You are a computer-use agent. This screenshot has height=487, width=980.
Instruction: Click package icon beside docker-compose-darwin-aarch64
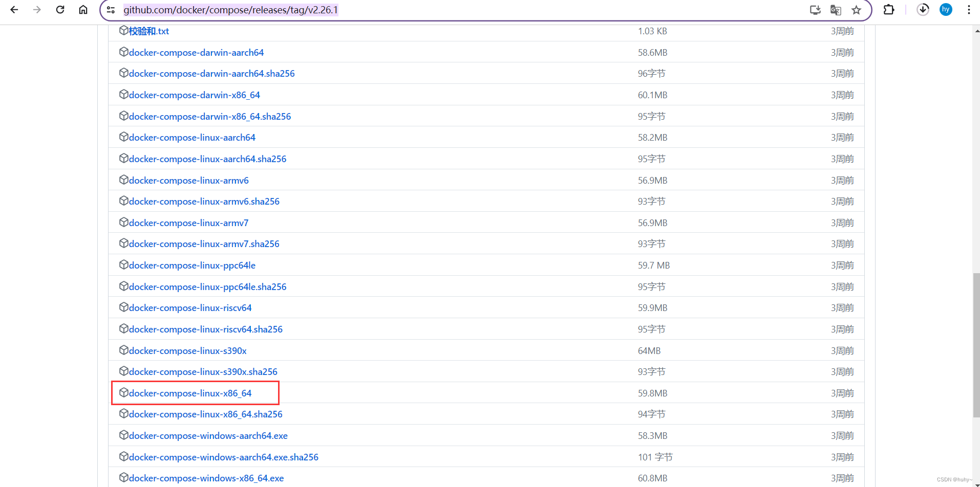tap(123, 52)
